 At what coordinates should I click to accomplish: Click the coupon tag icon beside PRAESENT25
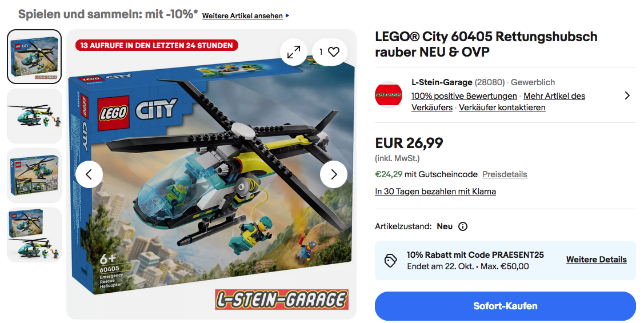click(391, 261)
